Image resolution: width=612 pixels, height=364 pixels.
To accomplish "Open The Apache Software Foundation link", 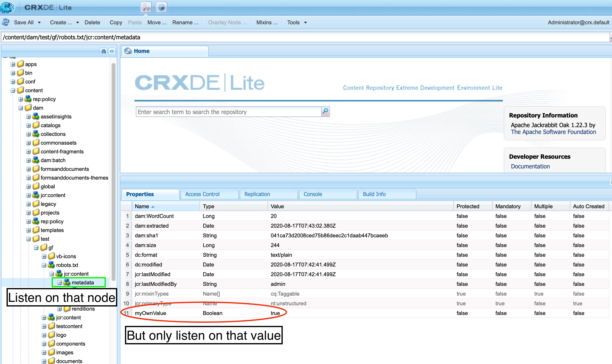I will click(x=553, y=132).
